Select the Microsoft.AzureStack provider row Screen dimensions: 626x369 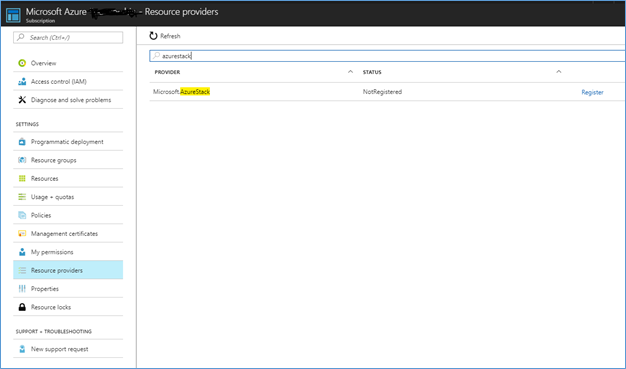tap(387, 92)
